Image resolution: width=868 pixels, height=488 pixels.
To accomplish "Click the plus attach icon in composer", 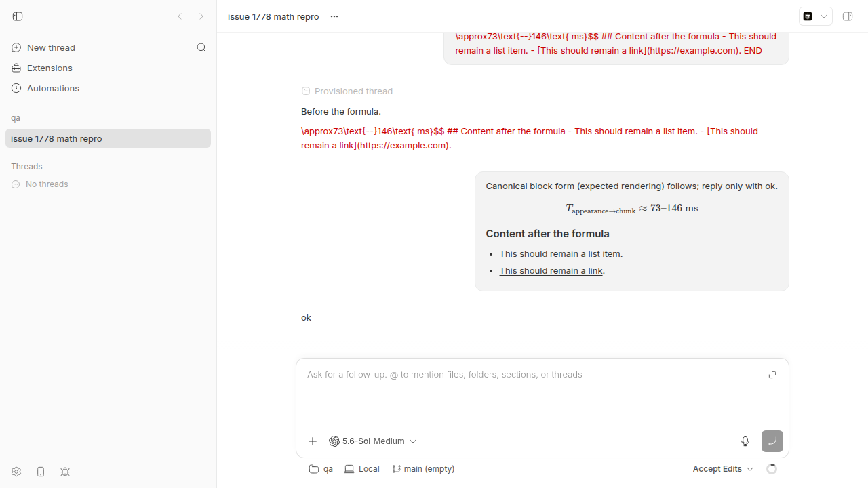I will tap(313, 441).
